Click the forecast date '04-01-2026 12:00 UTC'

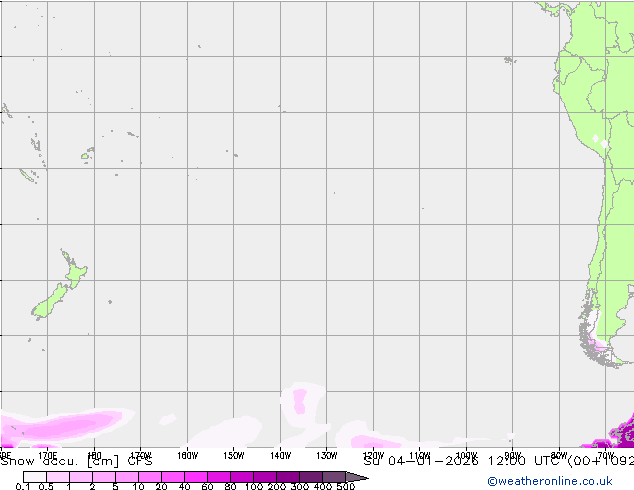(476, 461)
